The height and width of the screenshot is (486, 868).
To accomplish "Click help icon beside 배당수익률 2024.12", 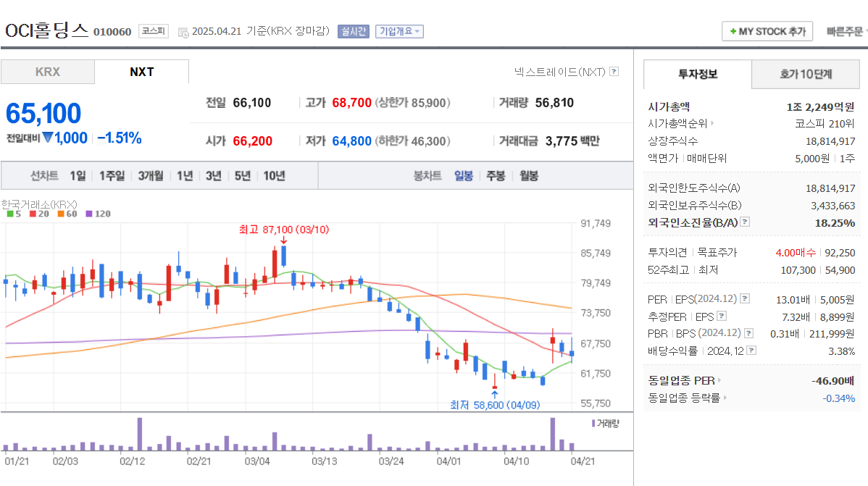I will pyautogui.click(x=751, y=349).
